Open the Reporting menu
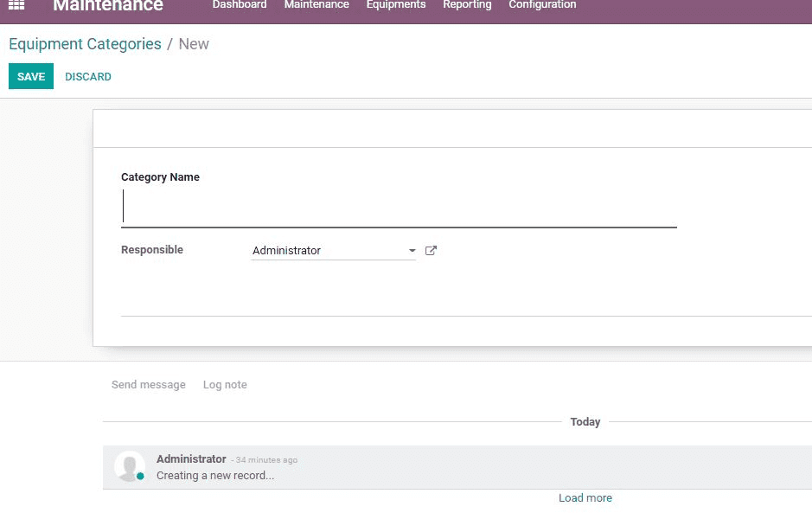The height and width of the screenshot is (532, 812). click(x=467, y=5)
